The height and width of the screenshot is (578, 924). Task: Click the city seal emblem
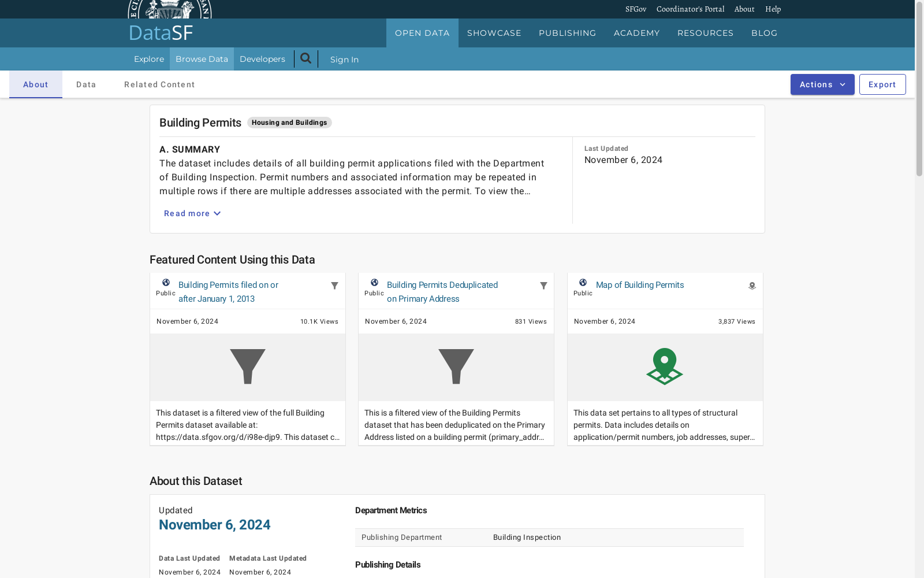170,9
